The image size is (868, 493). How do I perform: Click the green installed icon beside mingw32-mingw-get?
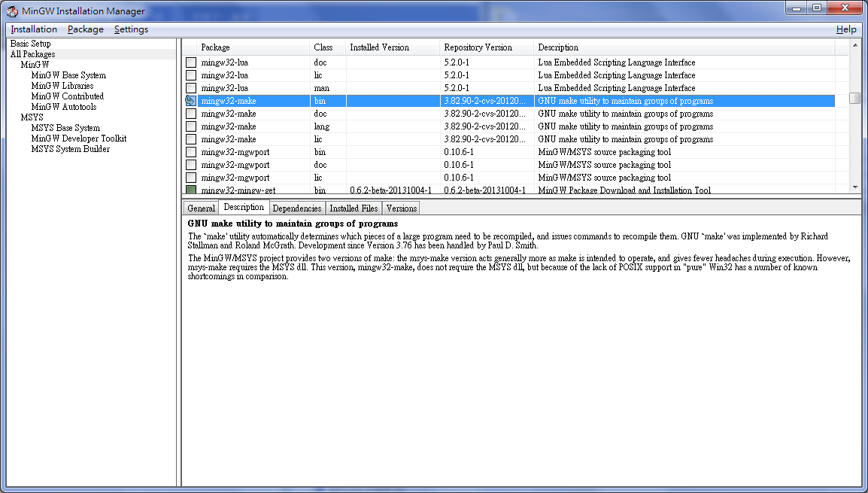coord(191,190)
